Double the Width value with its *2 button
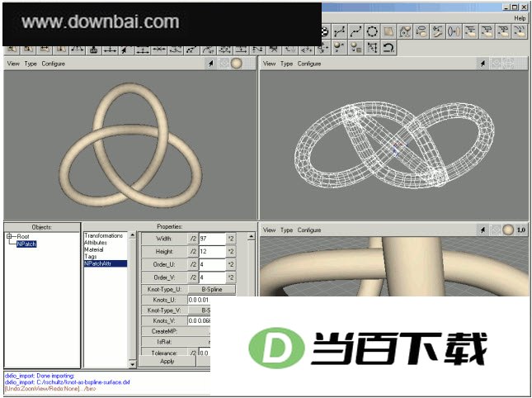The image size is (532, 398). (231, 239)
